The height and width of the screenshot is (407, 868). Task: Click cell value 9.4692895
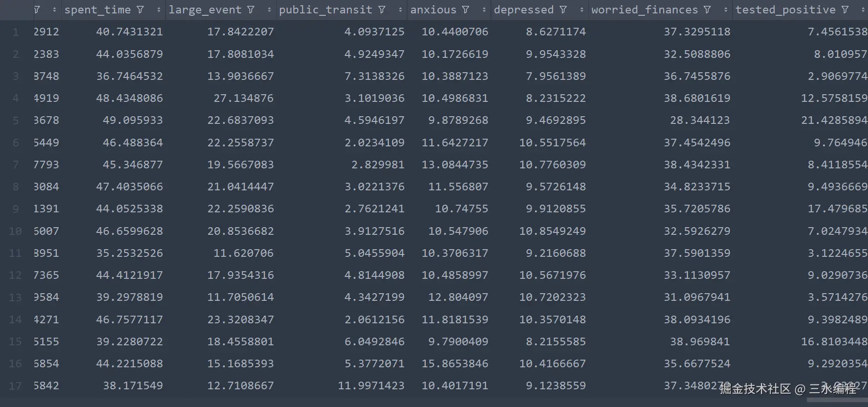tap(556, 120)
